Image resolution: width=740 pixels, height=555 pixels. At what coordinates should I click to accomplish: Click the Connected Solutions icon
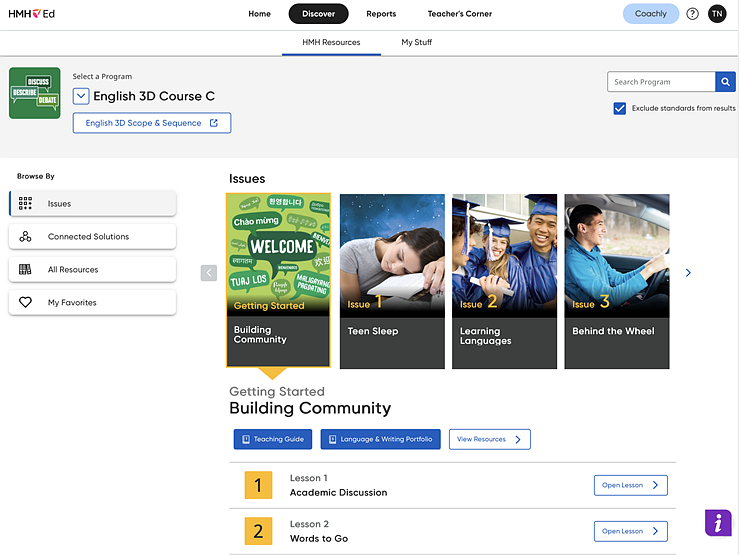pos(25,236)
